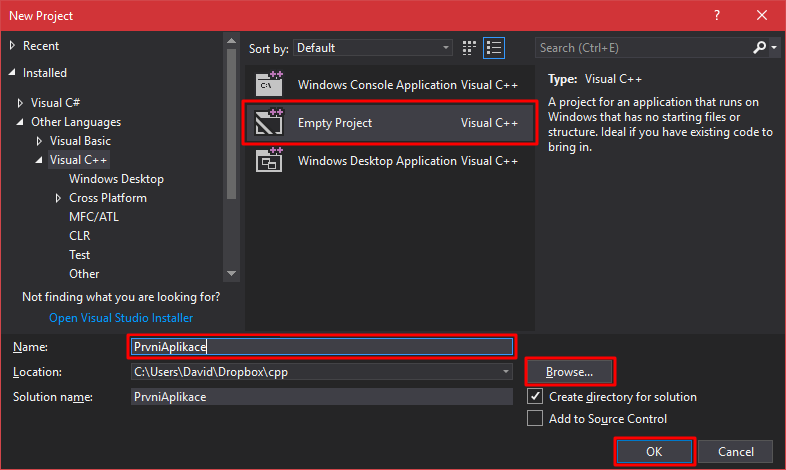Image resolution: width=786 pixels, height=470 pixels.
Task: Collapse the Visual C++ node
Action: pyautogui.click(x=39, y=160)
